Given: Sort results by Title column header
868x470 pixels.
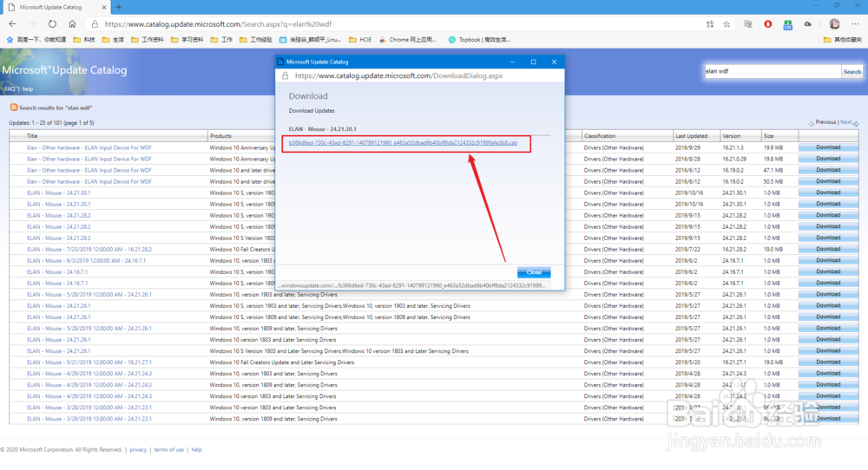Looking at the screenshot, I should pos(32,136).
